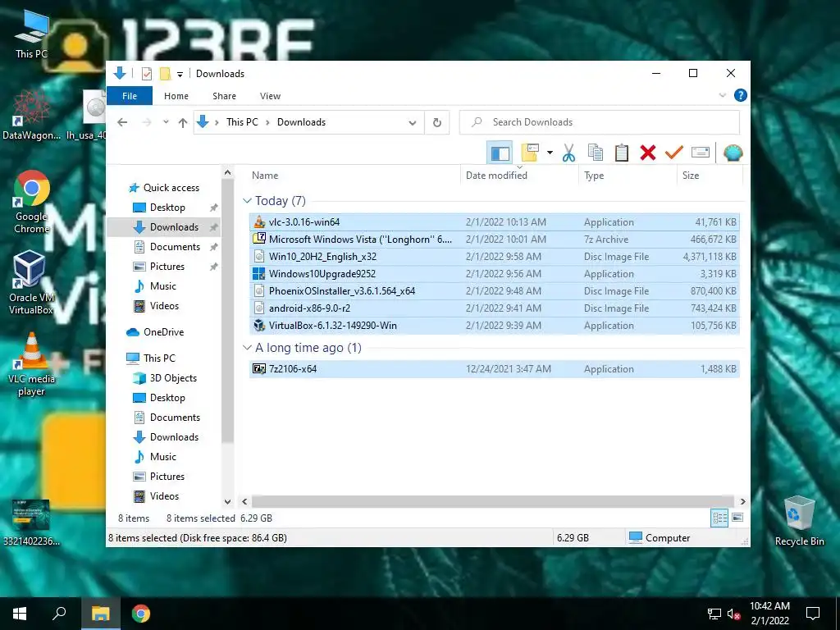Open Videos under Quick access
The width and height of the screenshot is (840, 630).
[x=156, y=306]
